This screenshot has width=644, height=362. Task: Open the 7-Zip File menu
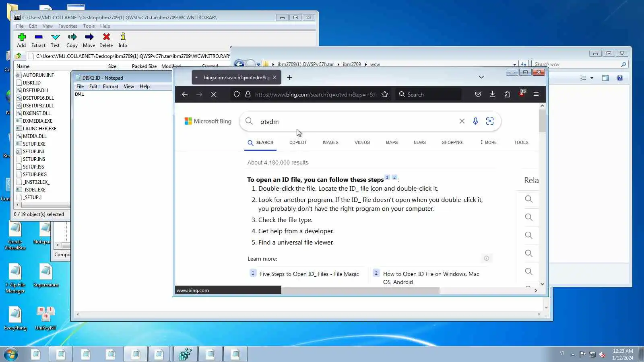click(x=20, y=26)
